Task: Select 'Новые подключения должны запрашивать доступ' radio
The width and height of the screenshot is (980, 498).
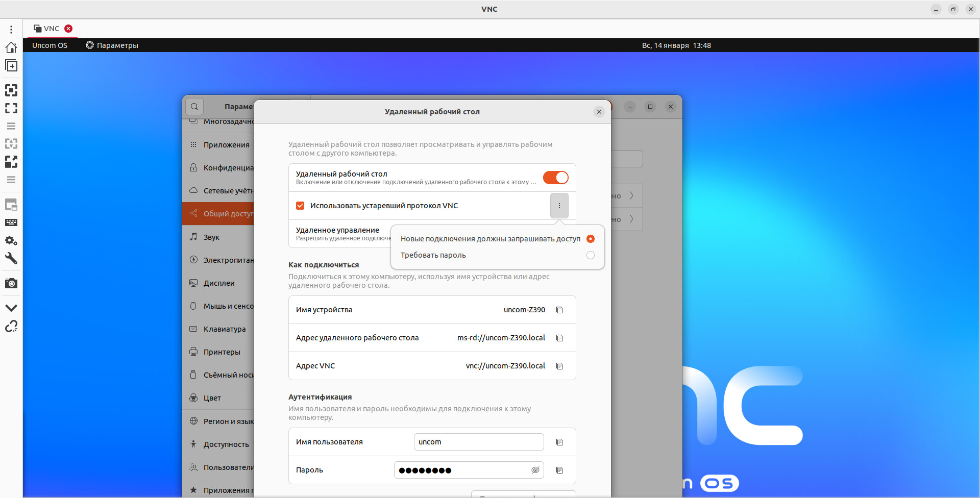Action: pyautogui.click(x=591, y=239)
